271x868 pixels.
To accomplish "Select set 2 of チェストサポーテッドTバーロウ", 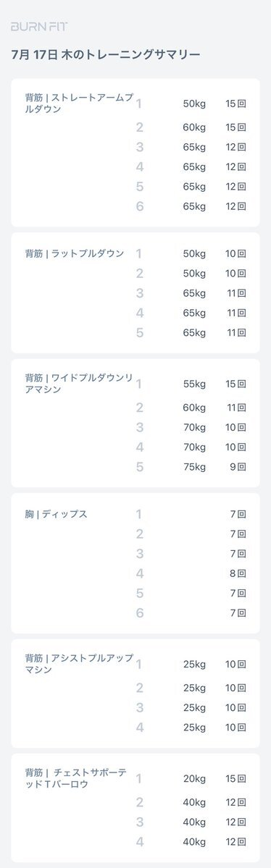I will pyautogui.click(x=191, y=802).
